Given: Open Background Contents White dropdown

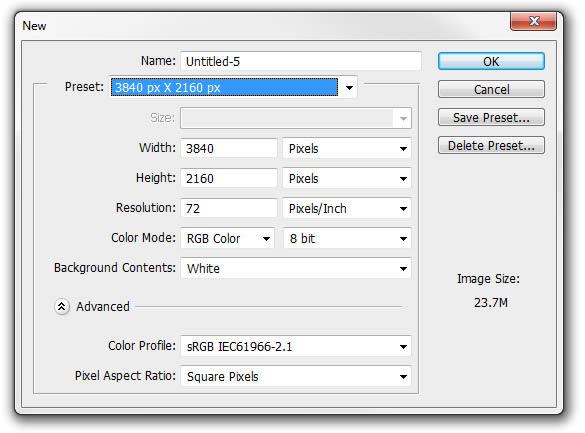Looking at the screenshot, I should 296,268.
